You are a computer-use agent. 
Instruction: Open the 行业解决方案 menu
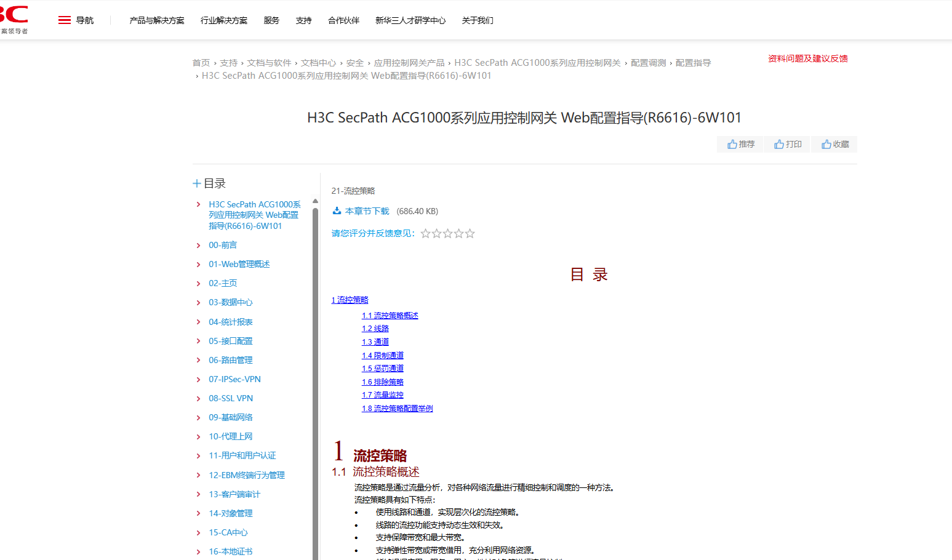[x=224, y=20]
